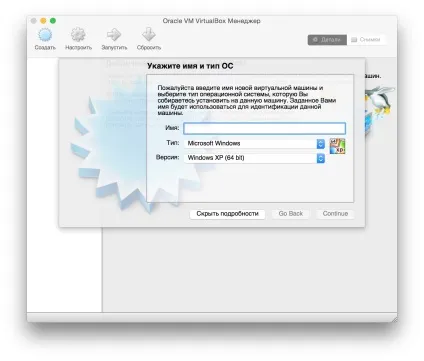This screenshot has width=424, height=361.
Task: Click the red close window button
Action: [33, 21]
